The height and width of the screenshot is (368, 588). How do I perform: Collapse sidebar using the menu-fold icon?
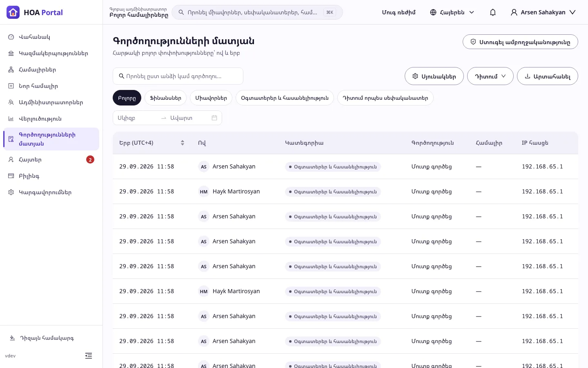(89, 356)
